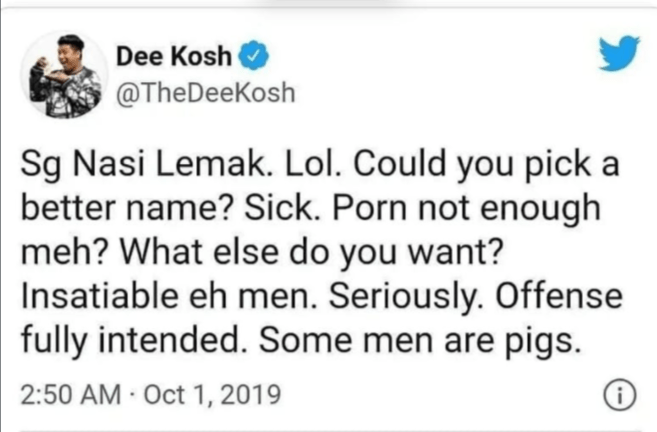Viewport: 657px width, 432px height.
Task: Click the 2:50 AM timestamp
Action: [x=71, y=395]
